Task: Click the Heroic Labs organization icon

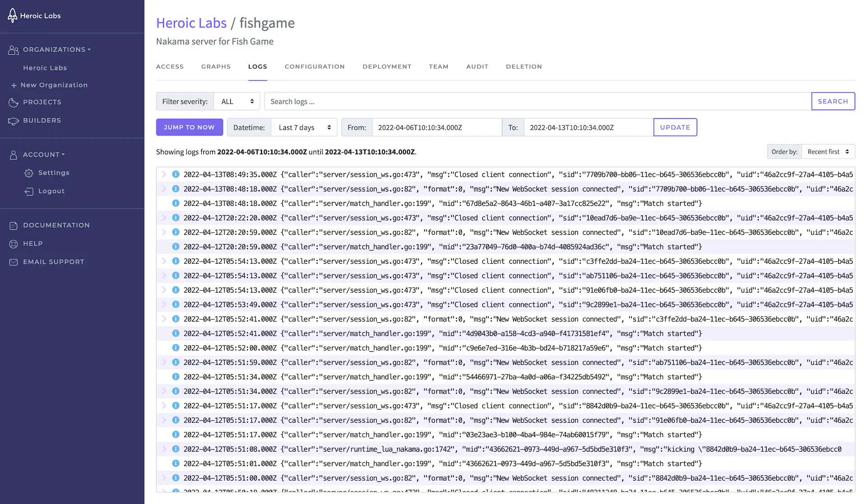Action: 11,16
